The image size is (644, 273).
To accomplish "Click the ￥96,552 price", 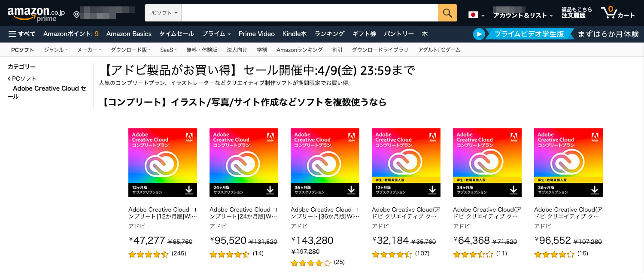I will [x=553, y=240].
